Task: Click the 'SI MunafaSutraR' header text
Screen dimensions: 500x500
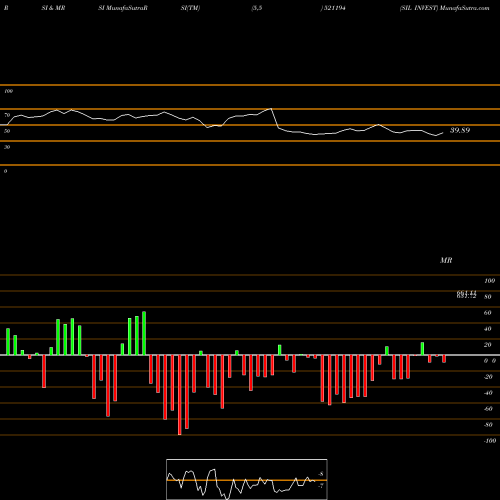Action: click(123, 8)
